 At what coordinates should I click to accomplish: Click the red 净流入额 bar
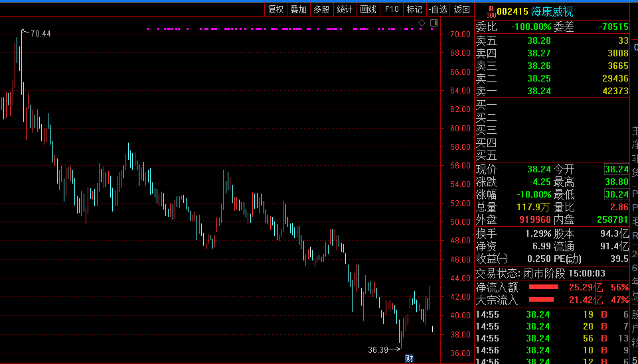543,287
